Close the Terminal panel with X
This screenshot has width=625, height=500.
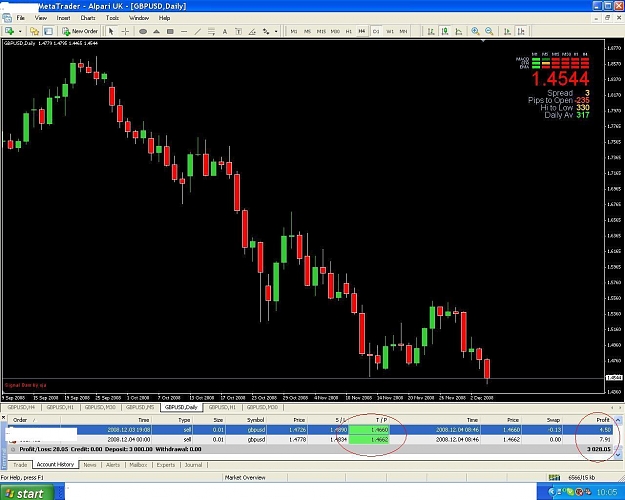[4, 417]
